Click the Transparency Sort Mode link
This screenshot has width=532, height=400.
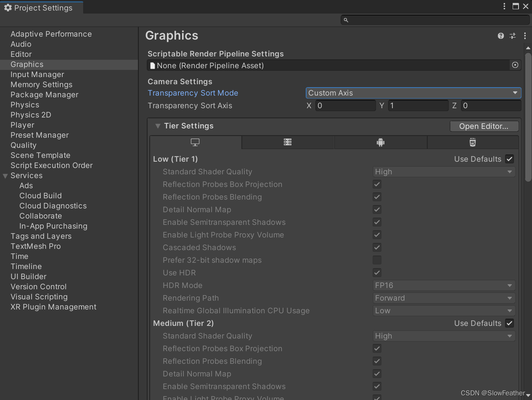(x=193, y=93)
